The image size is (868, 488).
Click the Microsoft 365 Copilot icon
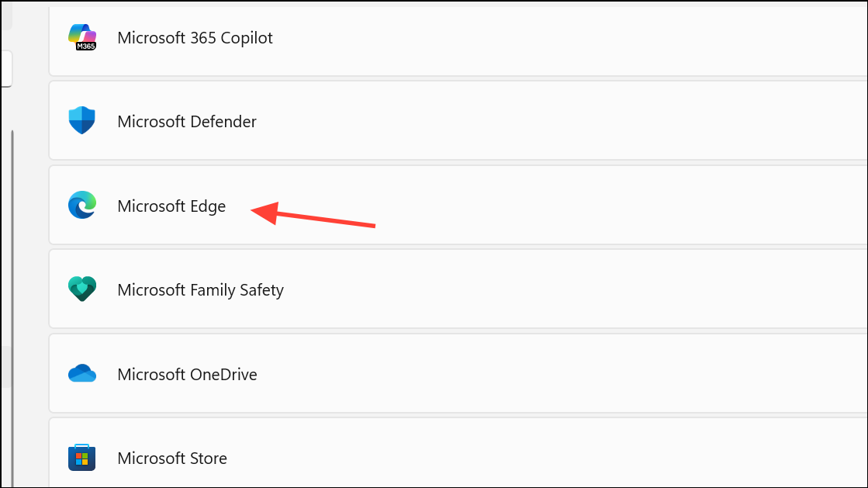click(x=82, y=37)
